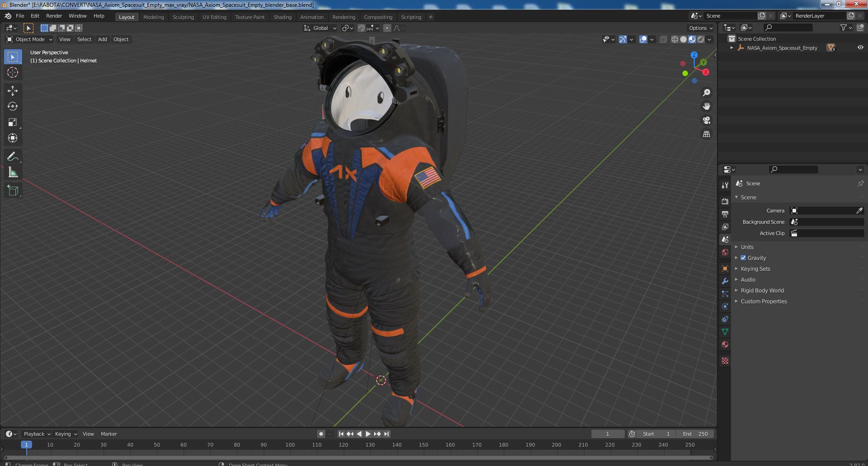
Task: Open the Render properties tab
Action: 725,201
